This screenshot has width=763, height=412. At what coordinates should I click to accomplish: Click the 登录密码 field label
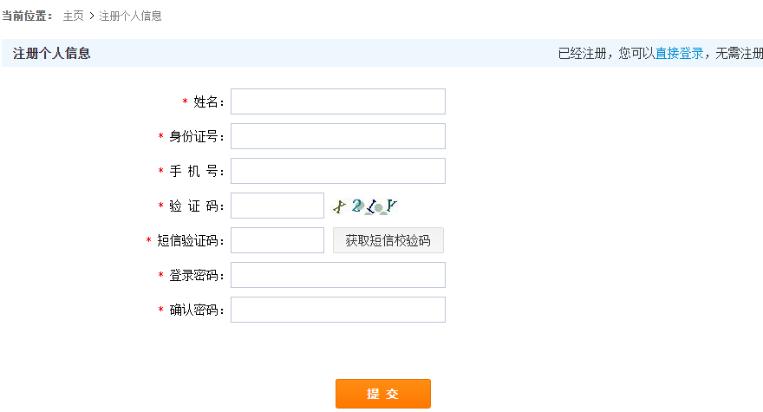(x=197, y=275)
